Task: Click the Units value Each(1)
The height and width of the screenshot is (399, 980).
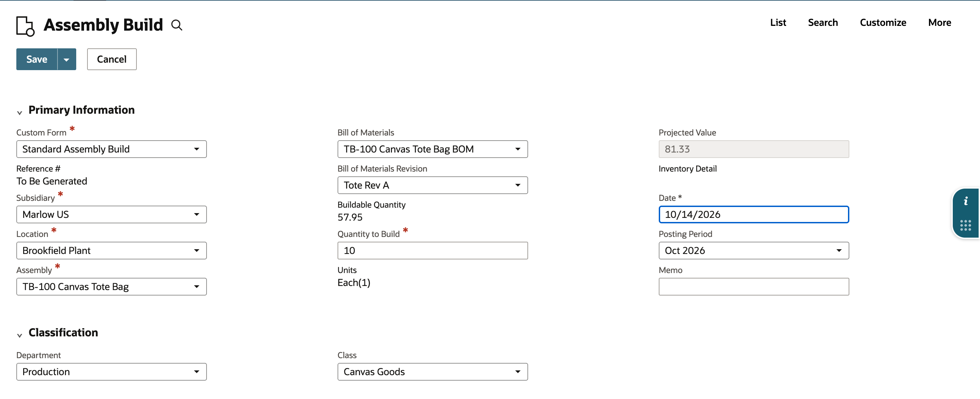Action: point(354,283)
